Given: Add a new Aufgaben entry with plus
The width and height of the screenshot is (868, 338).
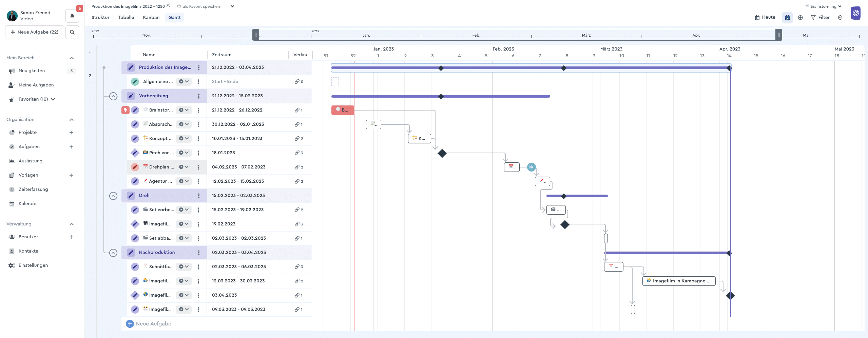Looking at the screenshot, I should click(x=71, y=147).
